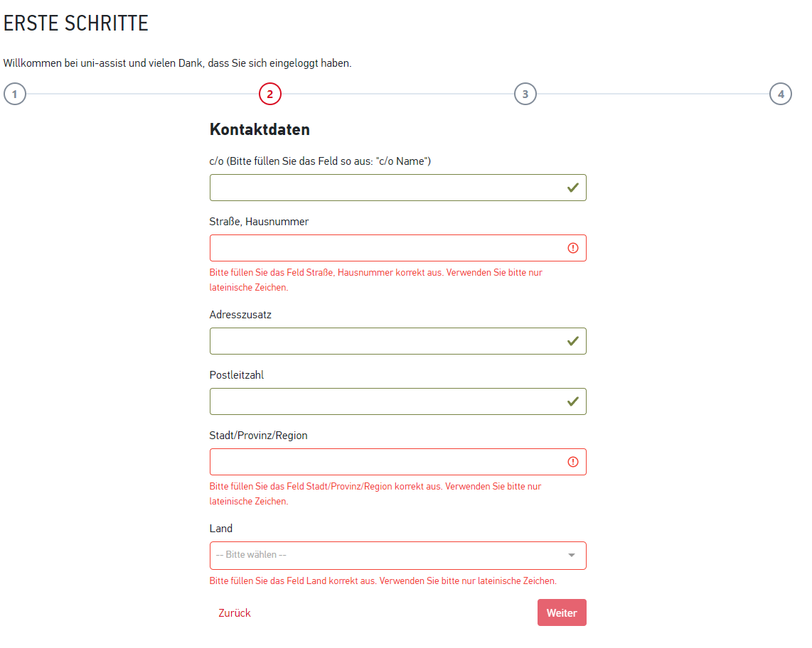Click the Zurück link
This screenshot has width=812, height=648.
pyautogui.click(x=235, y=613)
